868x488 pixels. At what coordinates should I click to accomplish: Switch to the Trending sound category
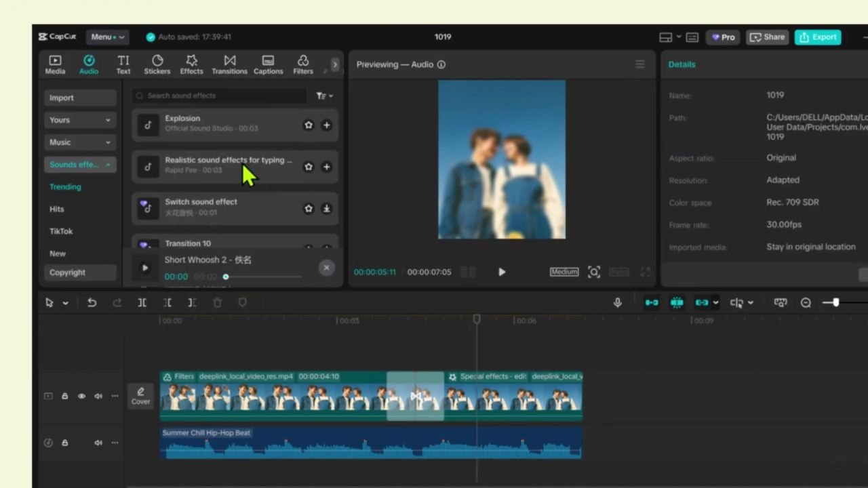[65, 186]
